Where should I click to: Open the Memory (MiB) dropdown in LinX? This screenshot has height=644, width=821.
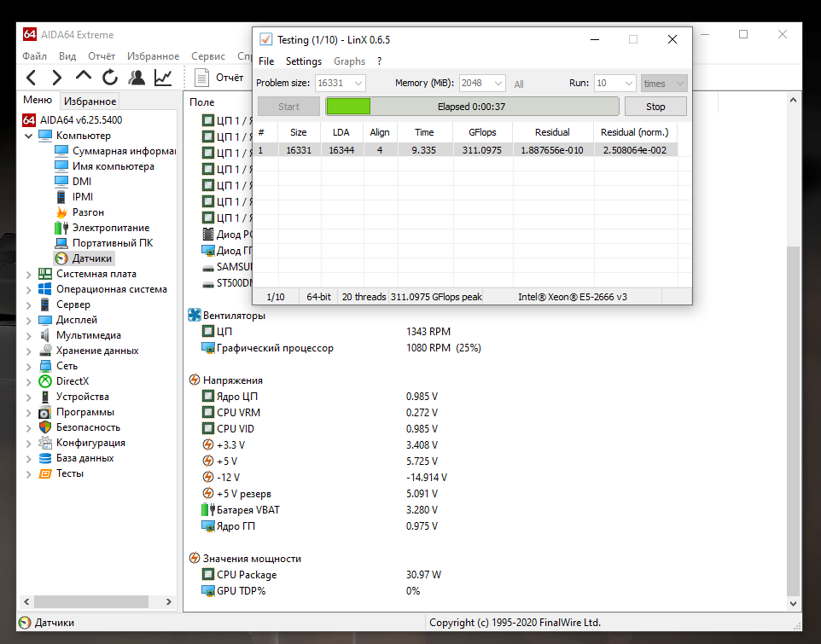click(498, 84)
